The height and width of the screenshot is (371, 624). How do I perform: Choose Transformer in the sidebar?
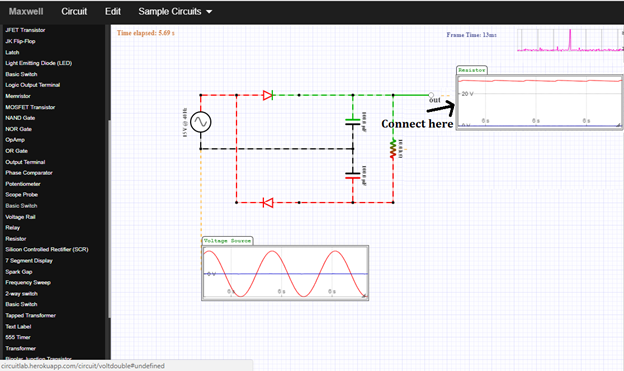[x=21, y=349]
